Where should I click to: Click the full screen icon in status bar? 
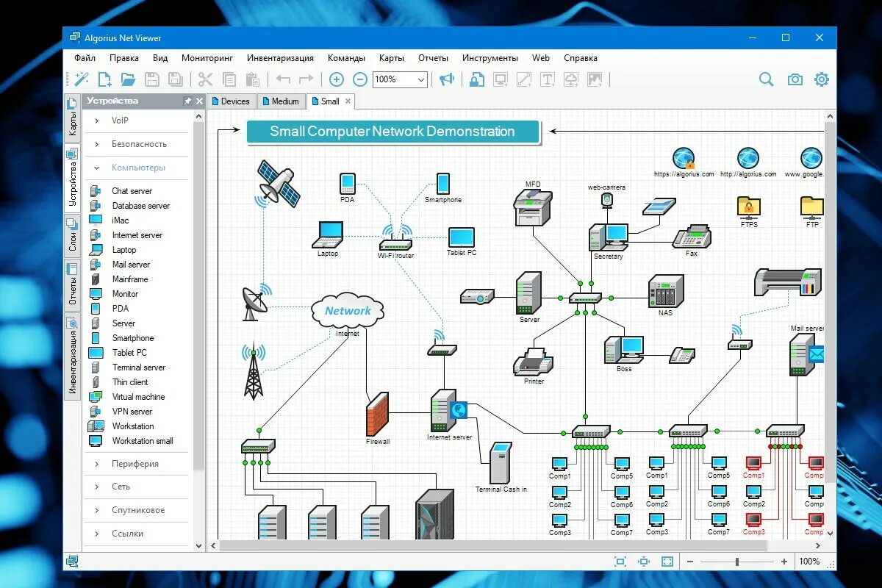[667, 562]
